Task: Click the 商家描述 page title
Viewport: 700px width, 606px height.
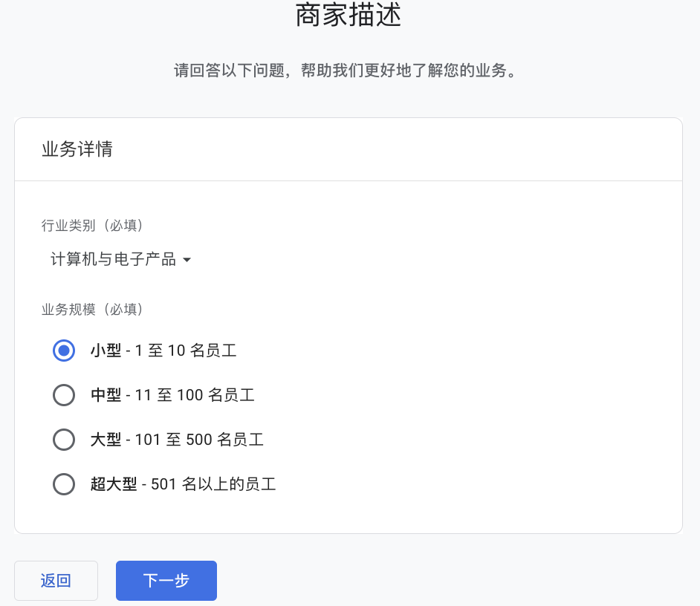Action: coord(349,15)
